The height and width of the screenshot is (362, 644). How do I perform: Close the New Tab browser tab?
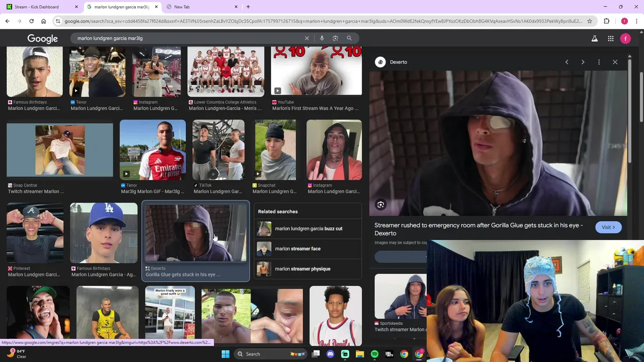pyautogui.click(x=236, y=7)
